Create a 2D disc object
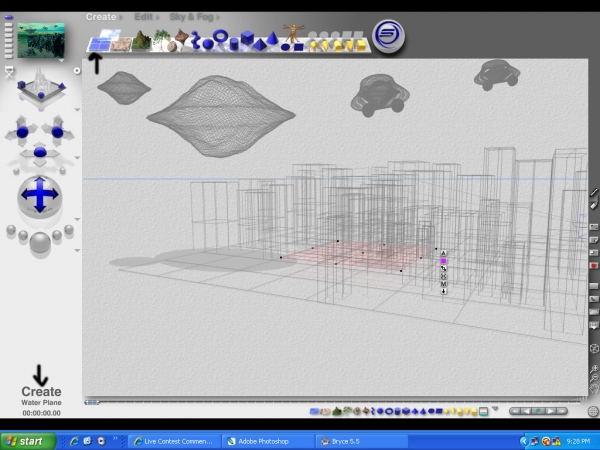The height and width of the screenshot is (450, 600). pos(285,47)
